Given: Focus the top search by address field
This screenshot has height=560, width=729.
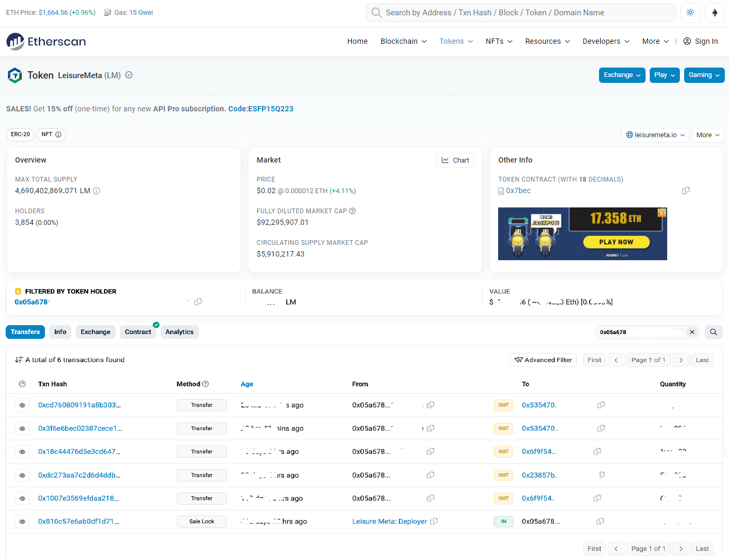Looking at the screenshot, I should point(520,13).
